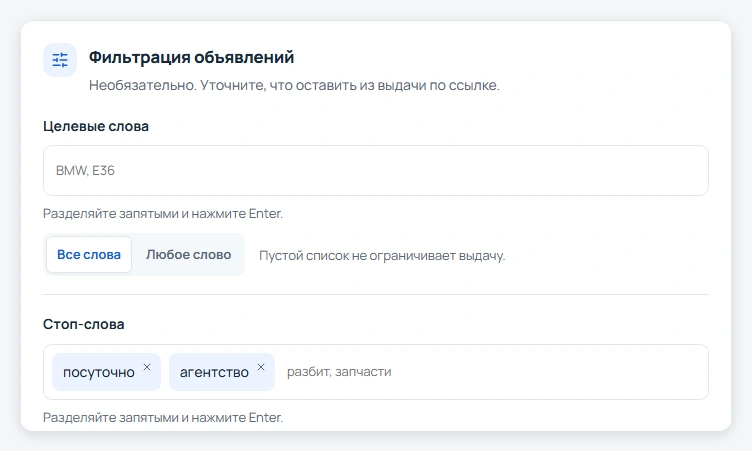This screenshot has width=752, height=451.
Task: Click 'Пустой список не ограничивает выдачу' hint
Action: pos(382,255)
